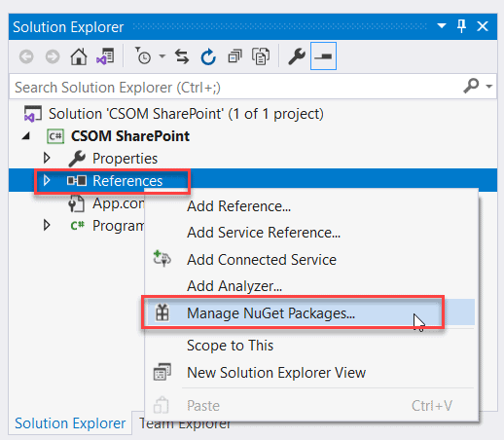Open the search options dropdown arrow

coord(489,87)
